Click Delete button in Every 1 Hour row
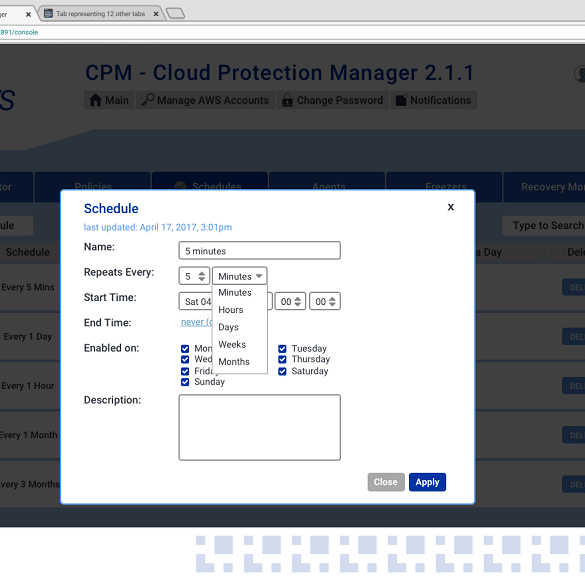Image resolution: width=585 pixels, height=578 pixels. click(x=574, y=386)
